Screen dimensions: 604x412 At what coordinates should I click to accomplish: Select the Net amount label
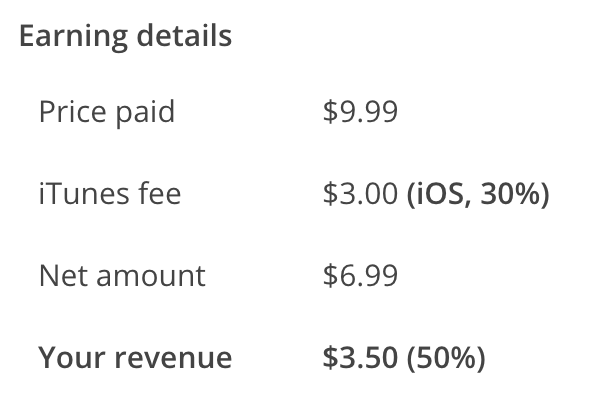tap(122, 275)
